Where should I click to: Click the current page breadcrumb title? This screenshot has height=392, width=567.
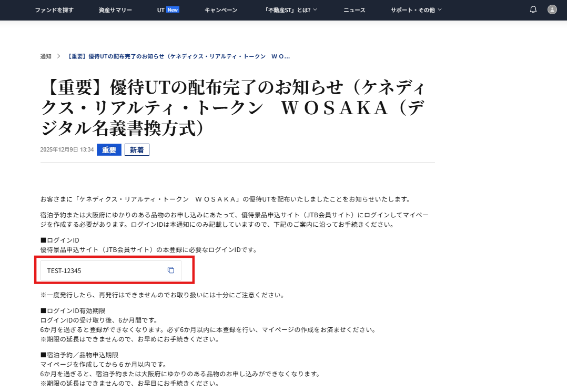[178, 56]
